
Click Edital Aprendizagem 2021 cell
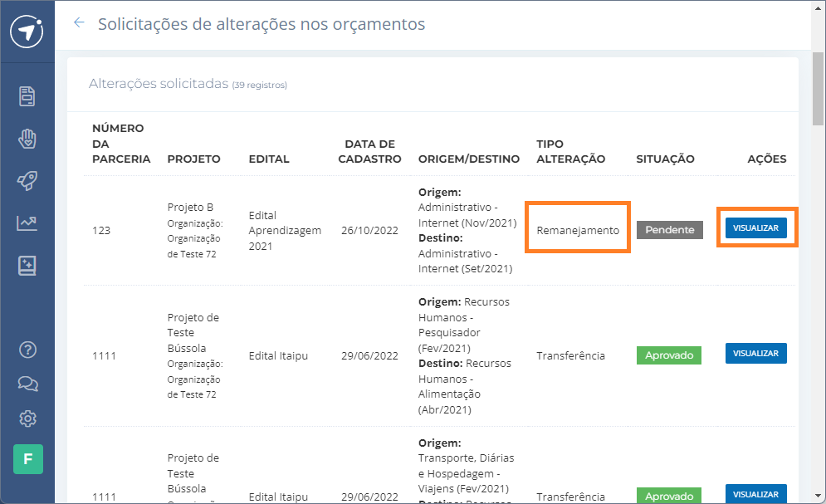[285, 230]
